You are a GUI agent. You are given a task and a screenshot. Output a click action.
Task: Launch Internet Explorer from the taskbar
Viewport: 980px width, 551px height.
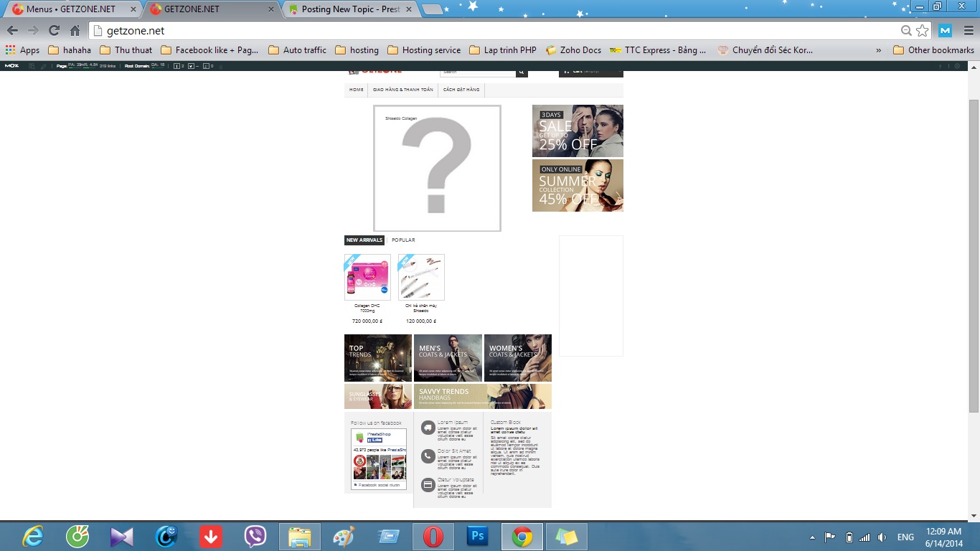[32, 537]
